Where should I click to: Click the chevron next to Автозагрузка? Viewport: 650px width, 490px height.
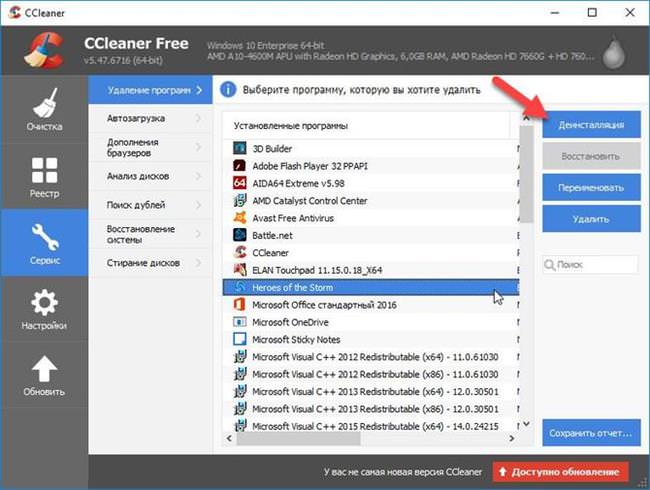198,119
